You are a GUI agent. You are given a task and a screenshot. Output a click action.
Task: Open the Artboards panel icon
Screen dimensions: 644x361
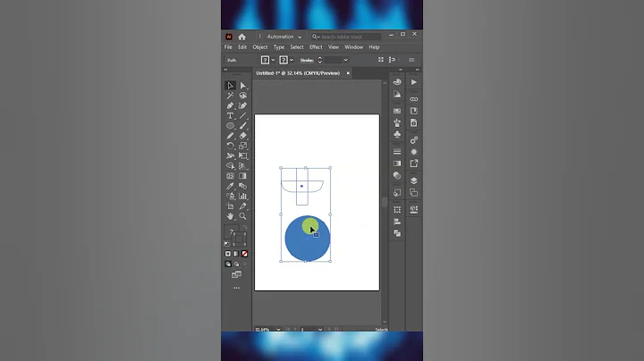[413, 193]
